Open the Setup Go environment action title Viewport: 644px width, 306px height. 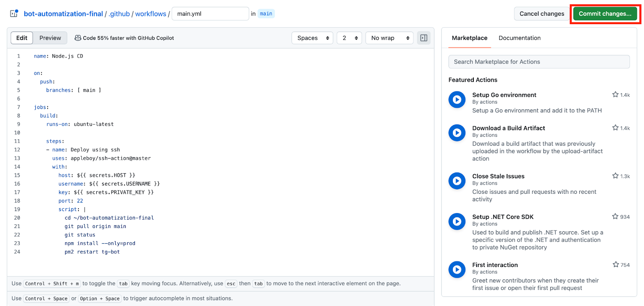pyautogui.click(x=504, y=95)
